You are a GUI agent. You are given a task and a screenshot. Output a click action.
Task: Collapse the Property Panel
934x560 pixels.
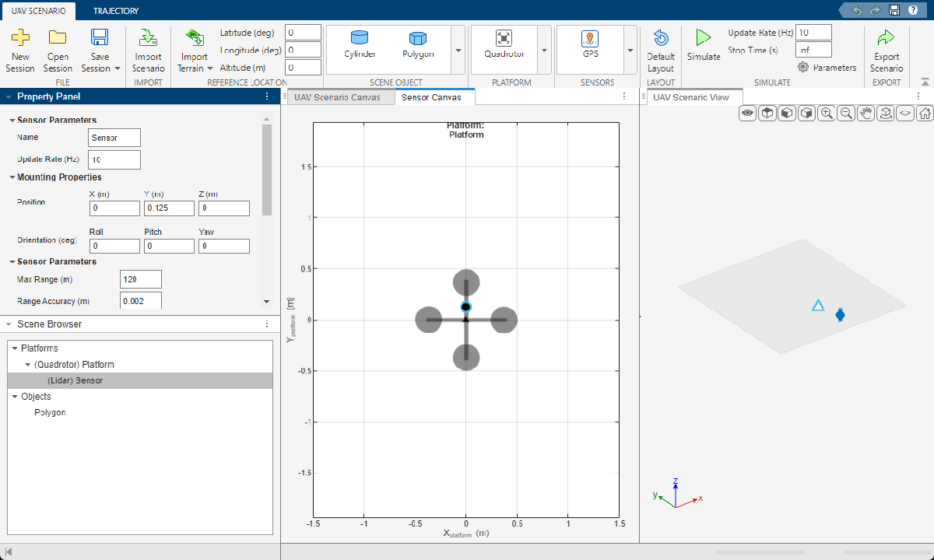point(8,96)
